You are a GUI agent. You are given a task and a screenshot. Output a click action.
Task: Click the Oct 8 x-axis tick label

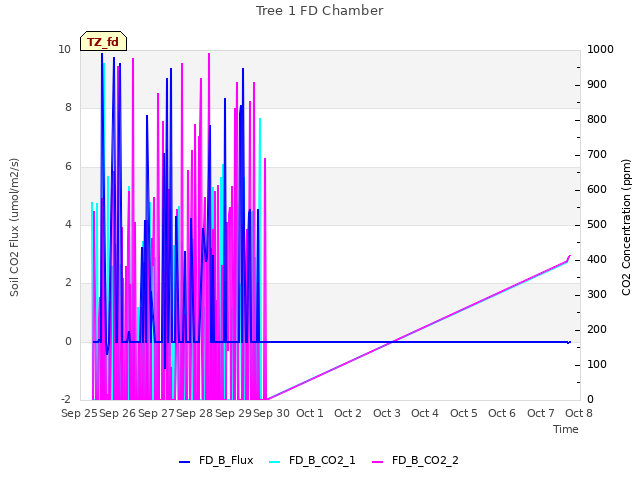tap(579, 413)
